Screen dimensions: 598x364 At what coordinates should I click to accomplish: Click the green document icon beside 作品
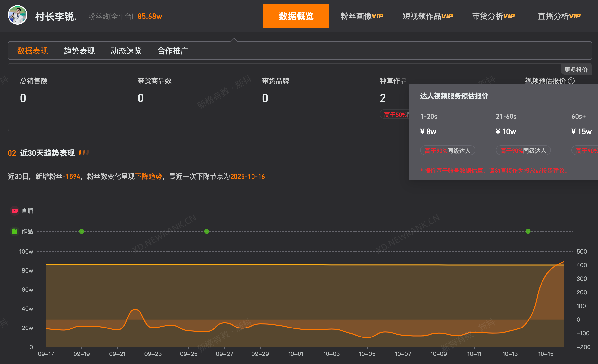click(x=14, y=231)
